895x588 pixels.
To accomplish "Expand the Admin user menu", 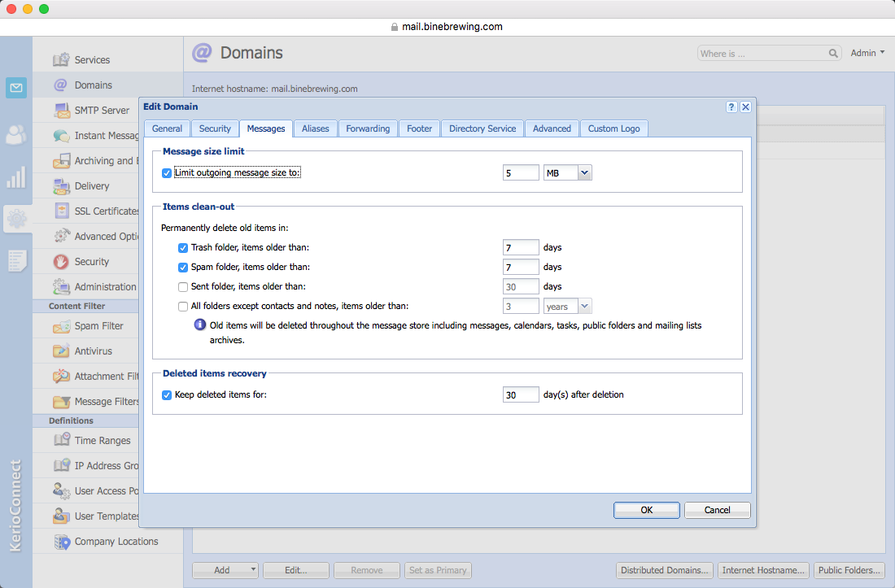I will (x=867, y=53).
